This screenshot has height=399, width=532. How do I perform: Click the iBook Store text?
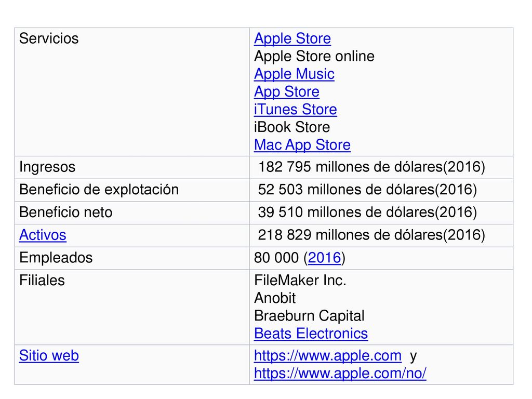point(292,127)
